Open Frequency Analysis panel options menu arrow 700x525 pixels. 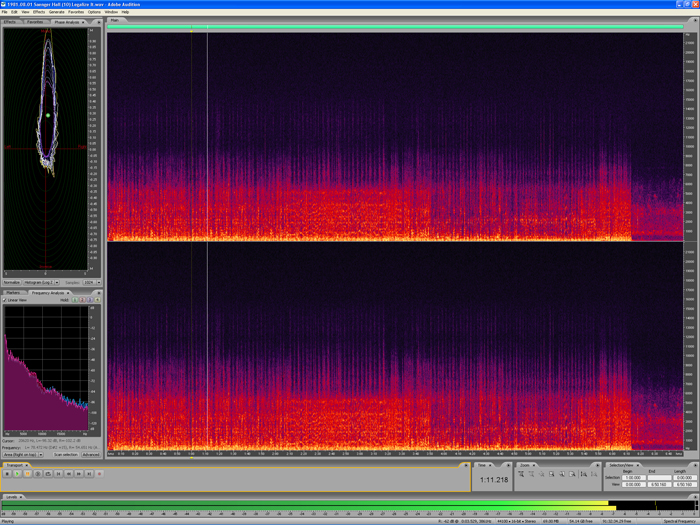click(x=99, y=293)
